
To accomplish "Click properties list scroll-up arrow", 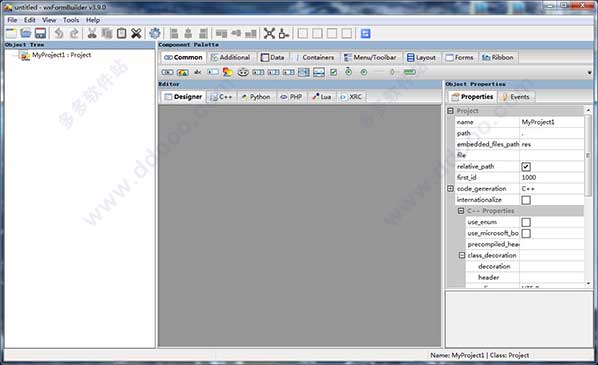I will [x=588, y=110].
